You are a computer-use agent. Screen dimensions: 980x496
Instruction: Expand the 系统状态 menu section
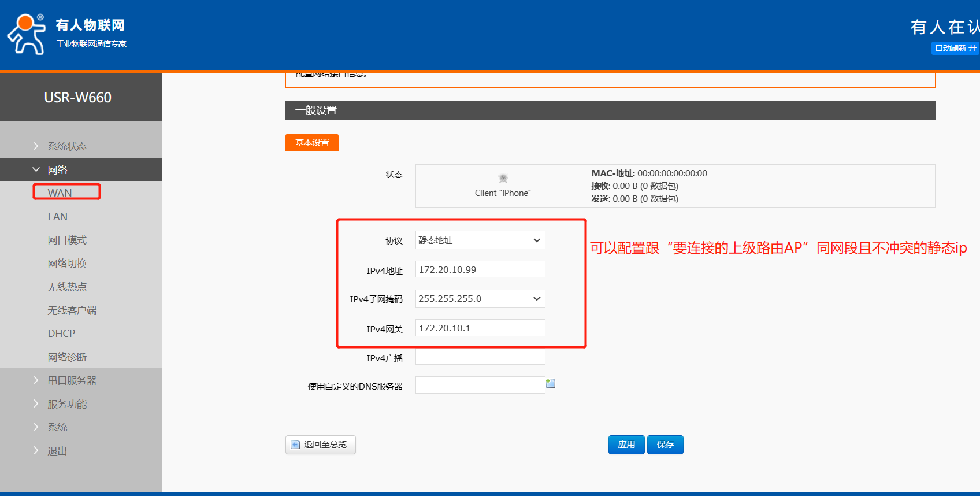pos(67,146)
